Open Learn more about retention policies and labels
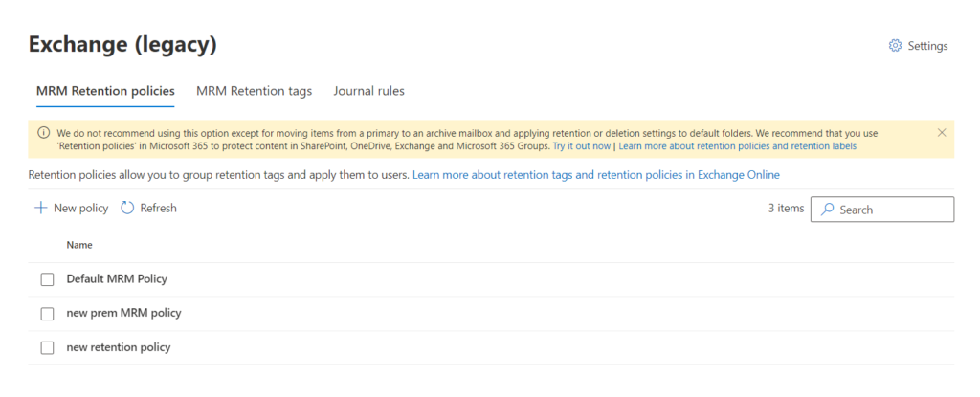This screenshot has width=980, height=397. pyautogui.click(x=738, y=146)
